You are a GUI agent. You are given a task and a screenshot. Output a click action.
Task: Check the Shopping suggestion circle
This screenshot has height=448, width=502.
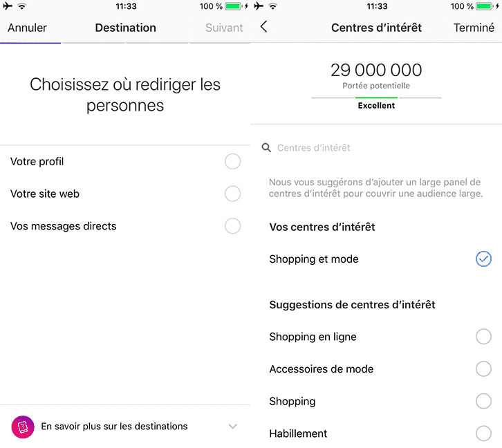[483, 401]
